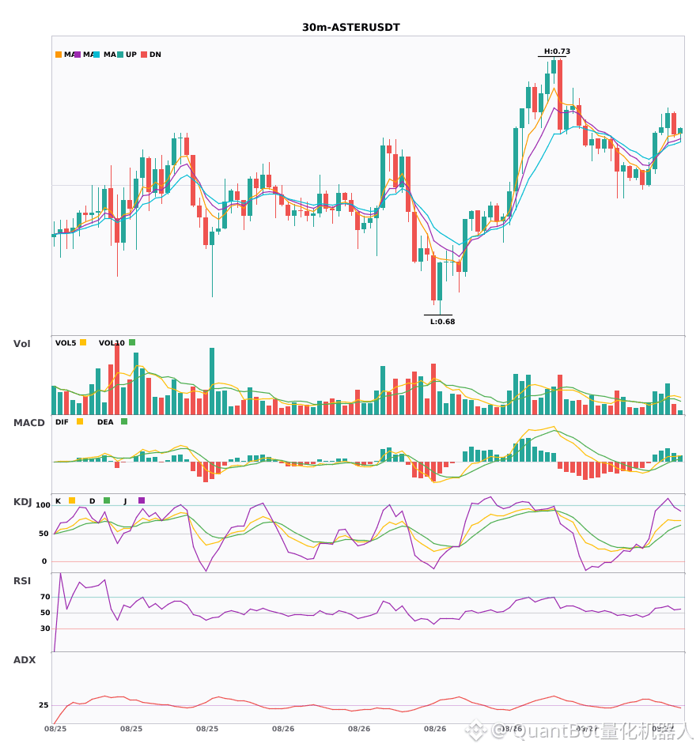Screen dimensions: 700x751
Task: Click the orange MA legend swatch
Action: [x=59, y=55]
